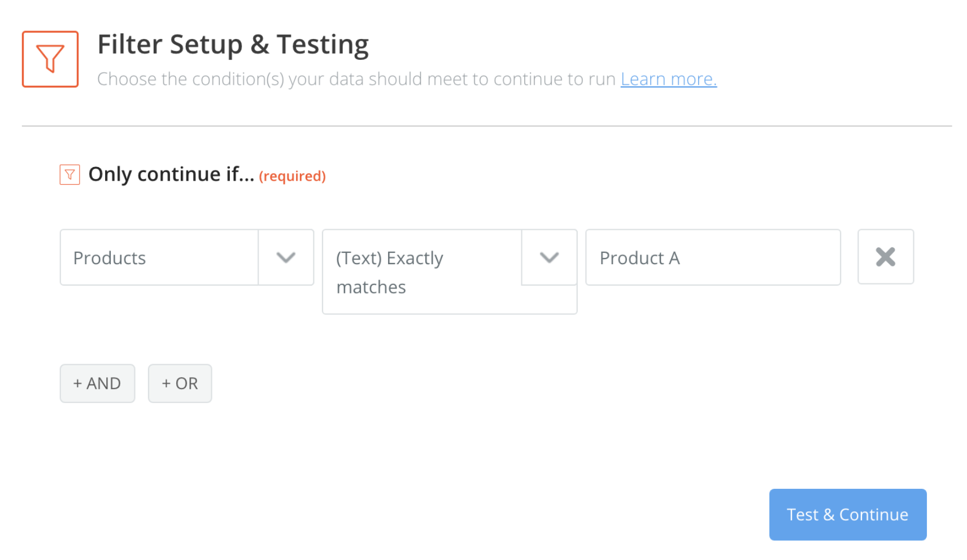Open the '(Text) Exactly matches' chevron arrow
The height and width of the screenshot is (560, 967).
(550, 257)
